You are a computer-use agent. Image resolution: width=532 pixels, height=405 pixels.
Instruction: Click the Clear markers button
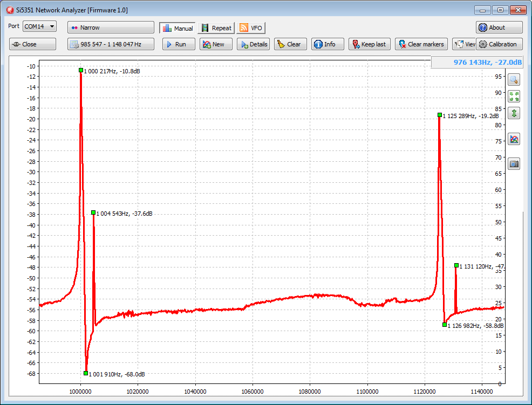click(421, 44)
